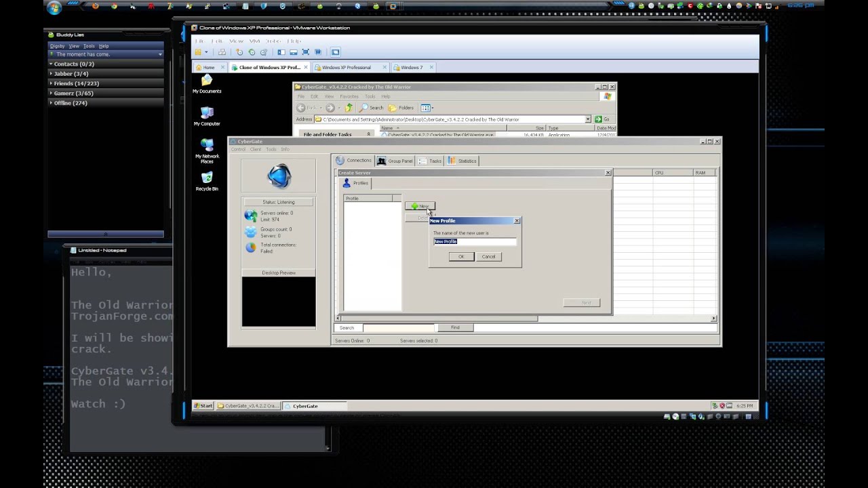Click VMware full screen icon

[306, 52]
